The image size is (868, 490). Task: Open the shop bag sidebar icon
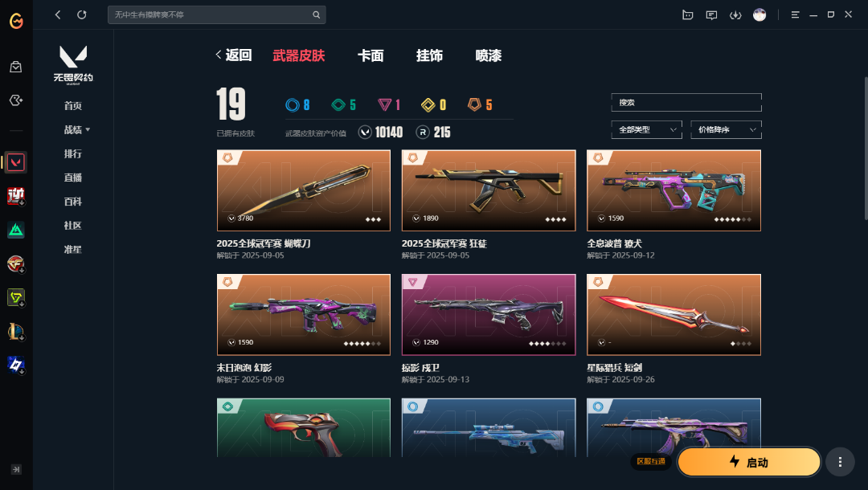coord(15,67)
